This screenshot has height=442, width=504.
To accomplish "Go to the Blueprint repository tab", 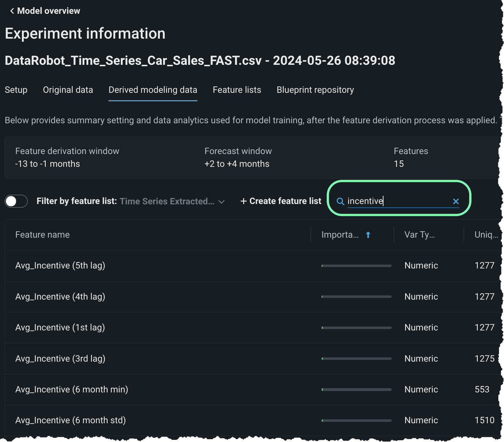I will (315, 90).
